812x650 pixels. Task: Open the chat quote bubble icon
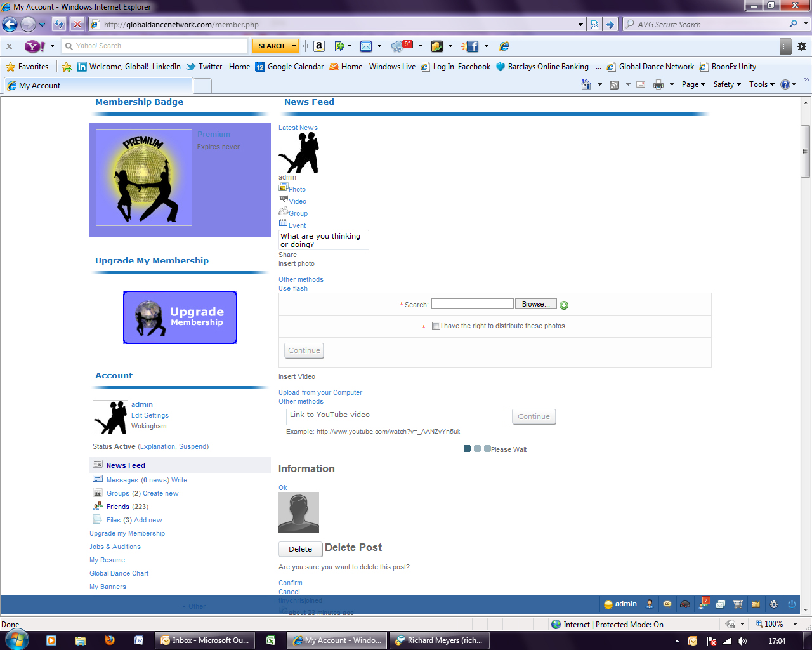[x=667, y=604]
